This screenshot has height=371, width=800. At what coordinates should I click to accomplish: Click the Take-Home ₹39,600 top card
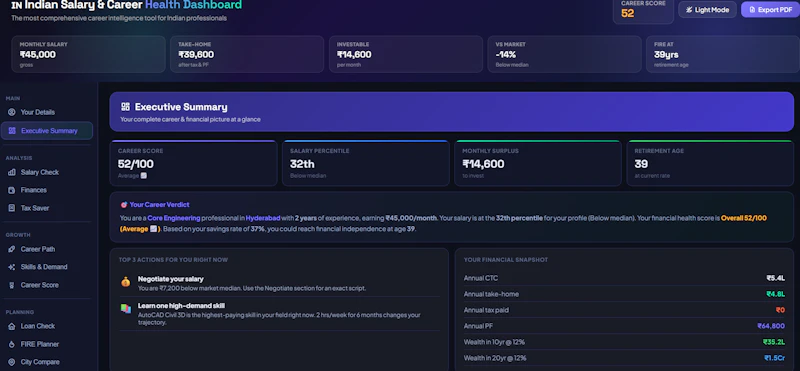click(247, 54)
